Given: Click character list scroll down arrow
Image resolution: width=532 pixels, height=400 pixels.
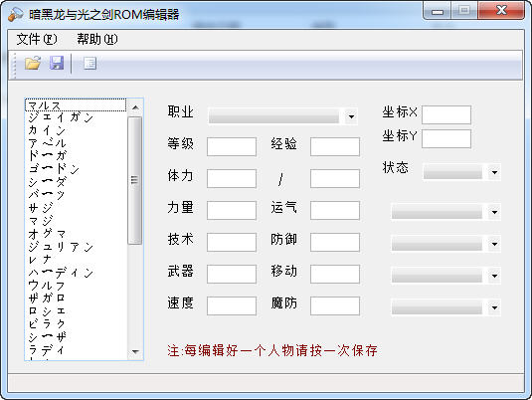Looking at the screenshot, I should coord(135,351).
